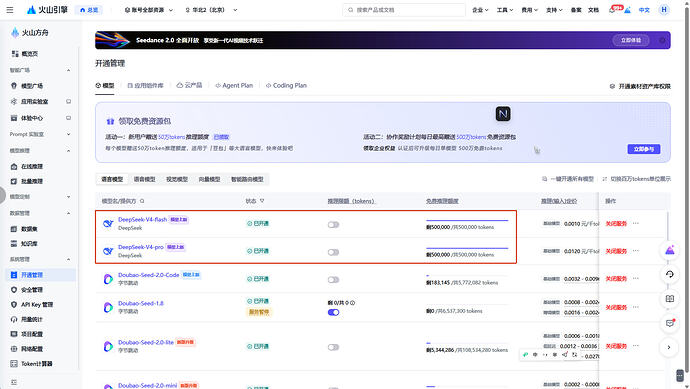Select the 向量模型 model category tab
The height and width of the screenshot is (389, 690).
[209, 179]
